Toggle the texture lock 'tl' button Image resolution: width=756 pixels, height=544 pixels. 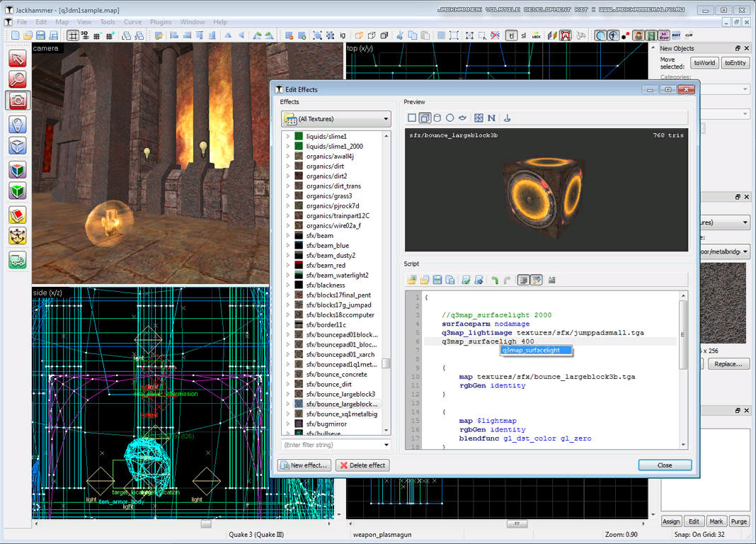tap(512, 35)
